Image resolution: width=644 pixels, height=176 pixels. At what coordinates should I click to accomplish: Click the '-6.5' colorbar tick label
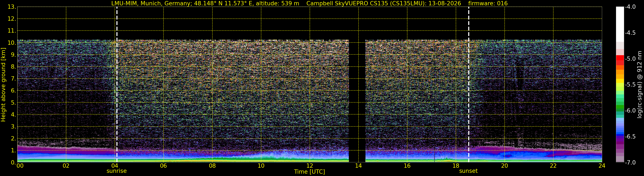pyautogui.click(x=630, y=137)
